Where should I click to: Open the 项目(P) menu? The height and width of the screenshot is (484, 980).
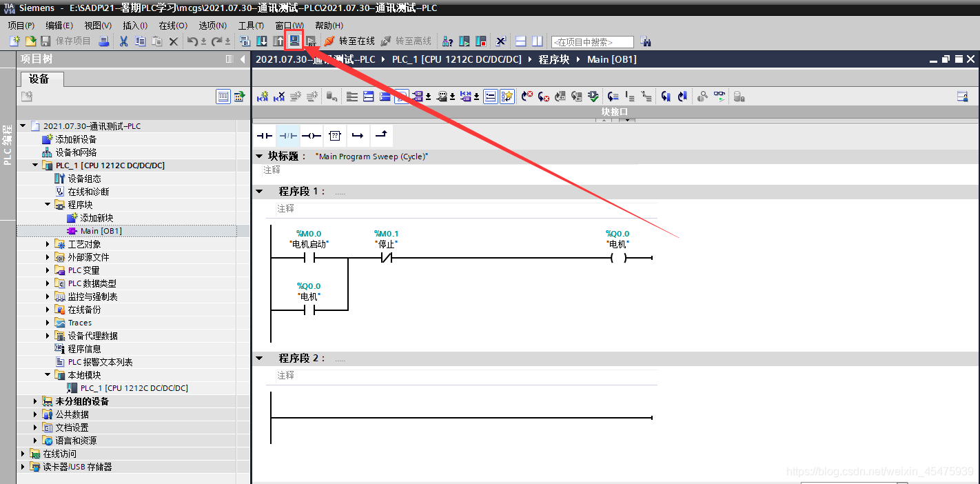[x=21, y=26]
